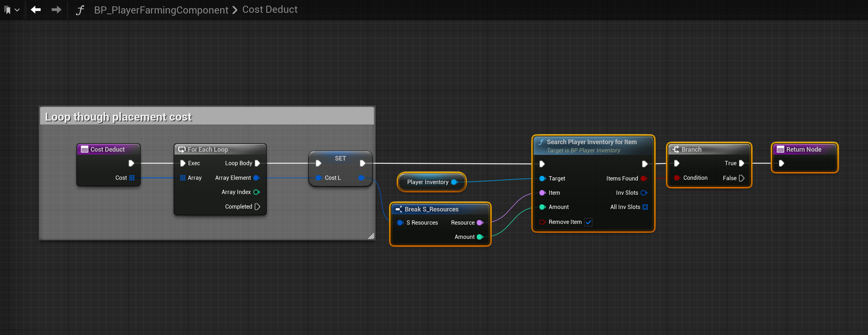Select the For Each Loop node header
Screen dimensions: 868x335
pyautogui.click(x=208, y=150)
